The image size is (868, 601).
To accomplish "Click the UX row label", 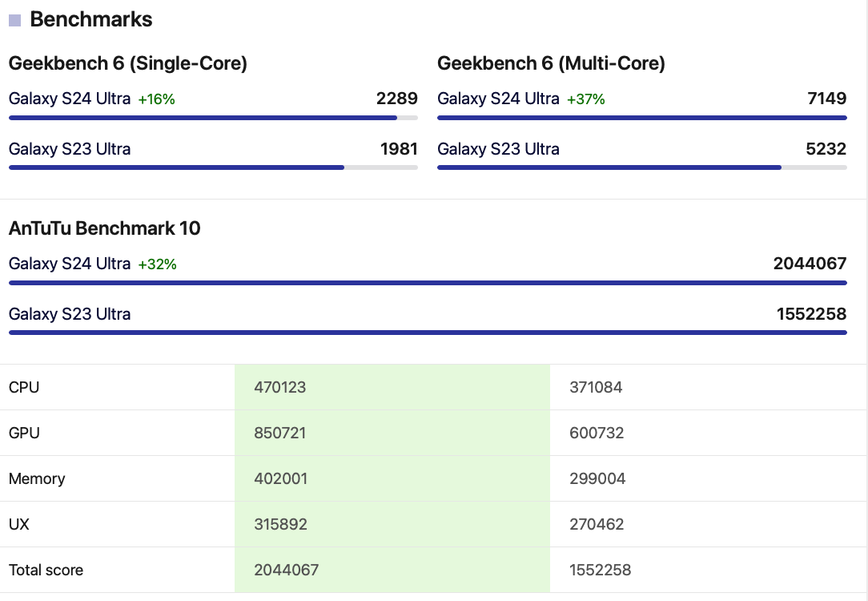I will coord(19,525).
